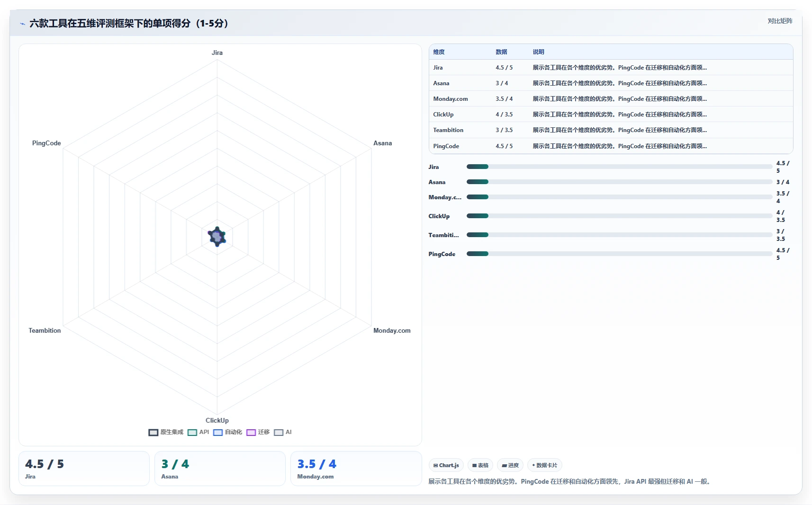Select the ClickUp name cell in the table
The height and width of the screenshot is (505, 812).
click(x=443, y=115)
